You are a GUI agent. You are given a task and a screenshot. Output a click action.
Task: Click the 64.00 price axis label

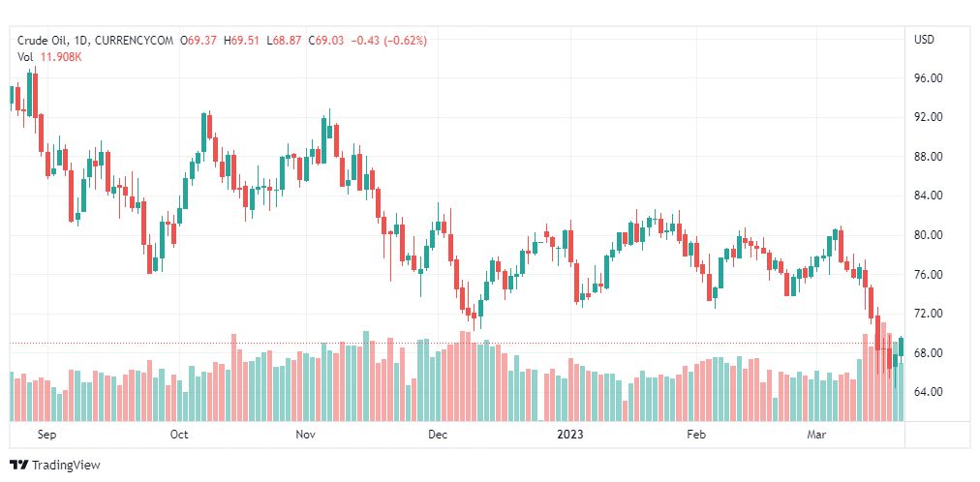click(x=928, y=392)
